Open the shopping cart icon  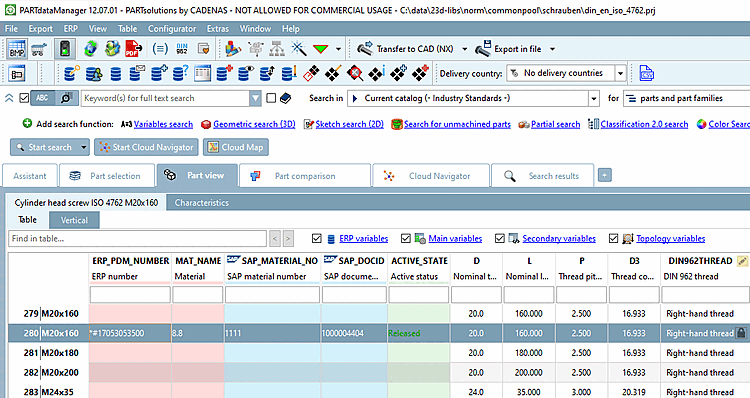coord(39,49)
